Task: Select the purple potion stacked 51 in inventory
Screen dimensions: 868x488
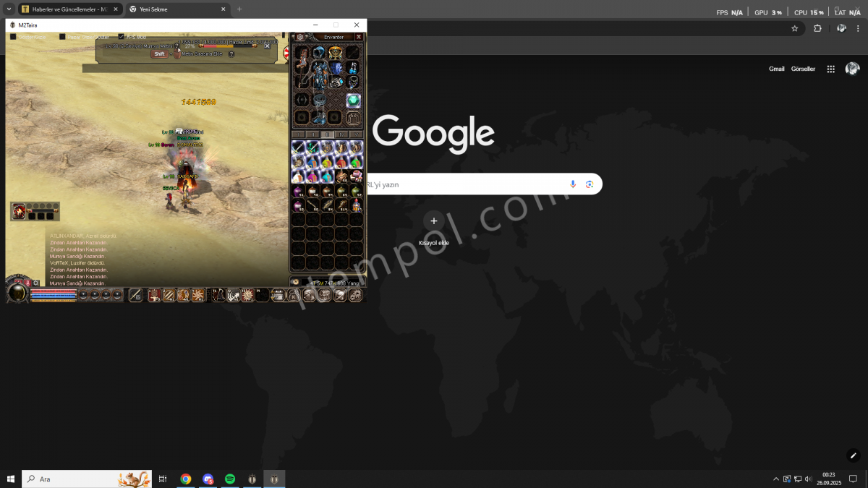Action: pyautogui.click(x=298, y=192)
